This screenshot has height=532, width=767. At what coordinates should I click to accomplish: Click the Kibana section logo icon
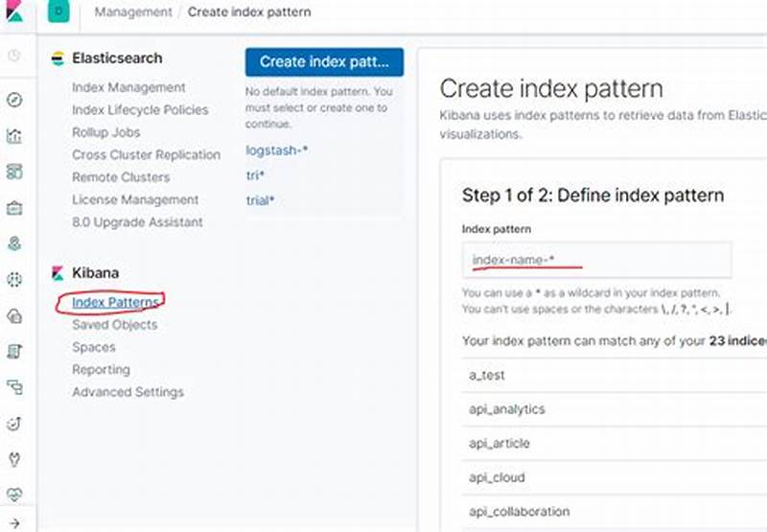(58, 273)
